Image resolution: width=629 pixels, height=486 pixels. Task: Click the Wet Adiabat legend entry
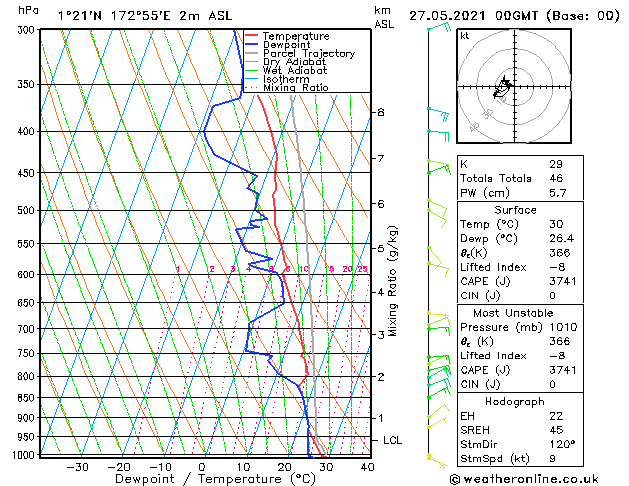pyautogui.click(x=286, y=71)
